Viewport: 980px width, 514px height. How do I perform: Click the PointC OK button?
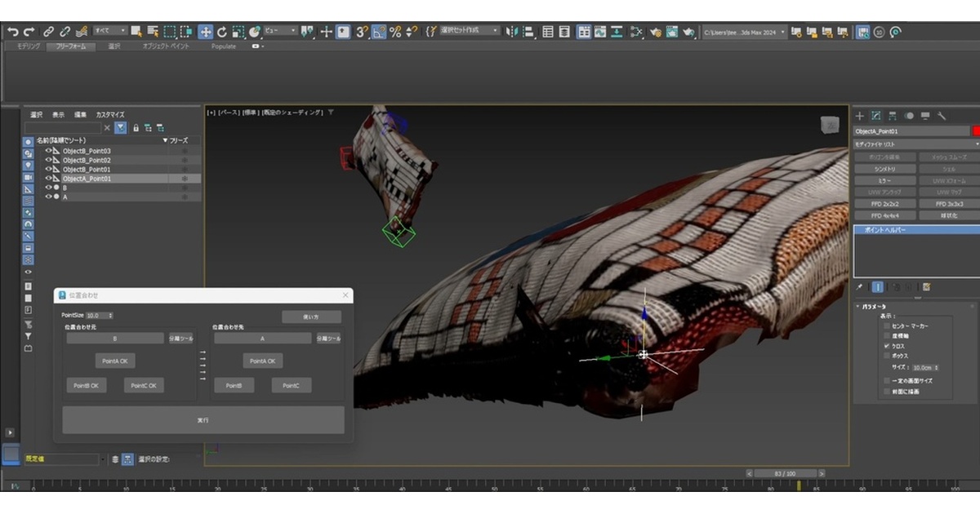[144, 385]
